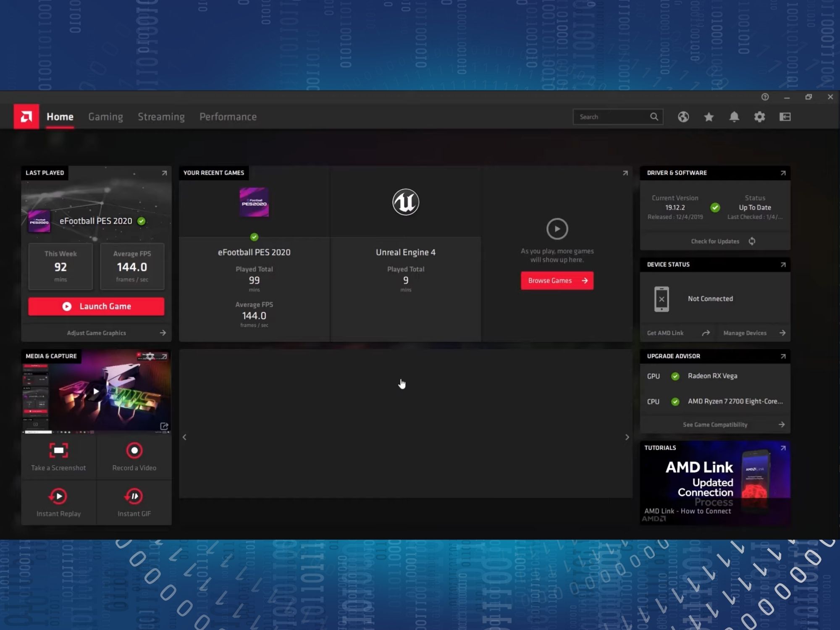840x630 pixels.
Task: Open the web browser globe icon
Action: (683, 117)
